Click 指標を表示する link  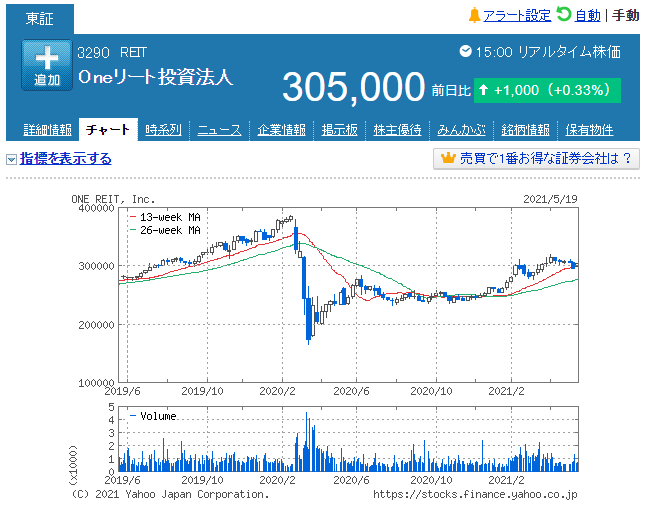pos(66,158)
